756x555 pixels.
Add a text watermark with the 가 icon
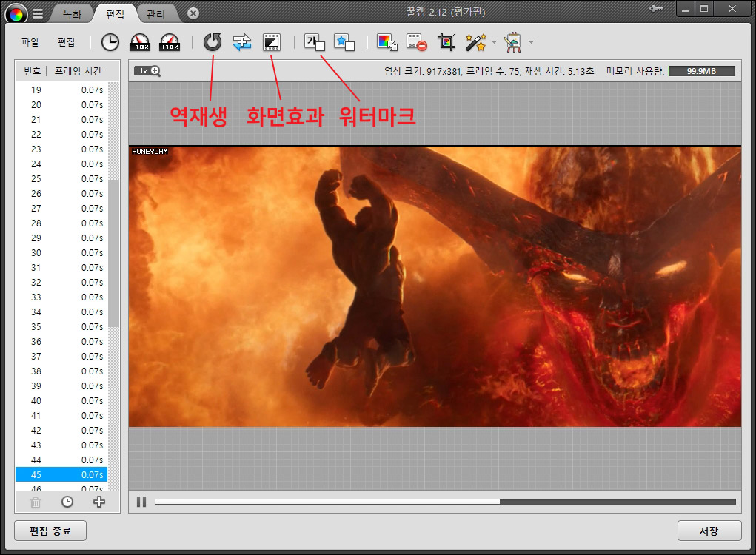click(315, 43)
